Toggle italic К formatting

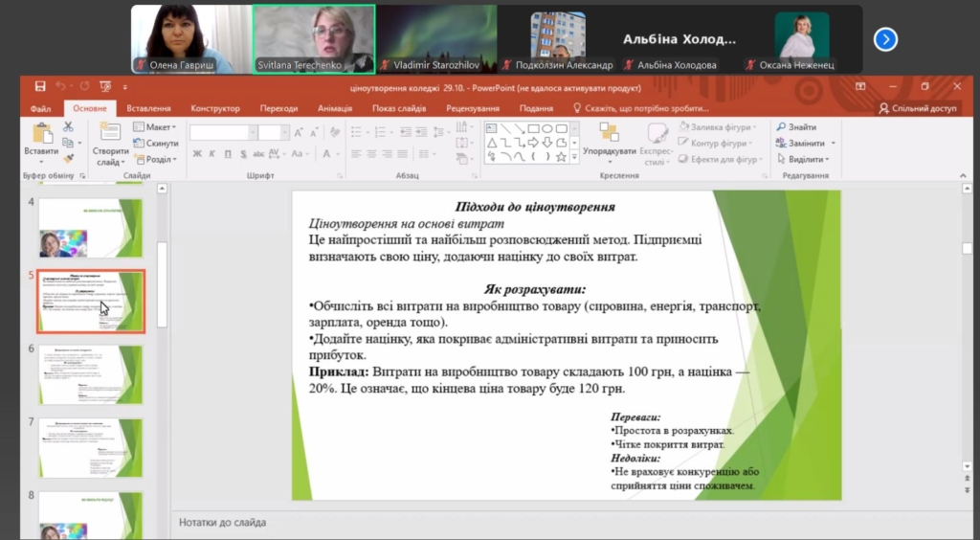[x=212, y=153]
